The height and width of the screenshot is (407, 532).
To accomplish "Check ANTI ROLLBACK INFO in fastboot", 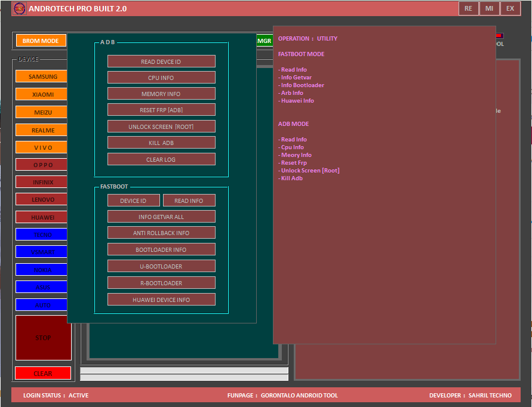I will point(161,233).
